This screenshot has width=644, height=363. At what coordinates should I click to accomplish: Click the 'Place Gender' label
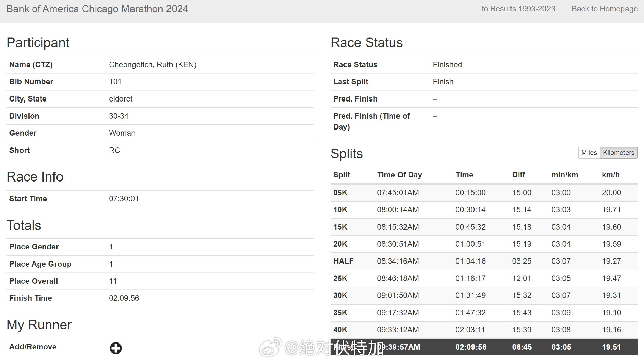coord(34,247)
